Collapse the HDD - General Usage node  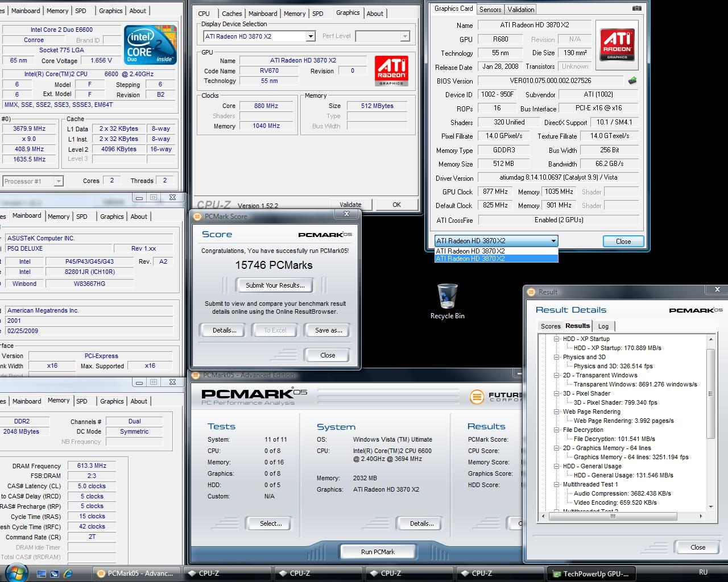pos(557,466)
